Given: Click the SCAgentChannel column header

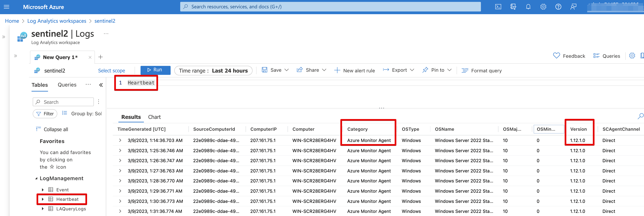Looking at the screenshot, I should (x=621, y=129).
